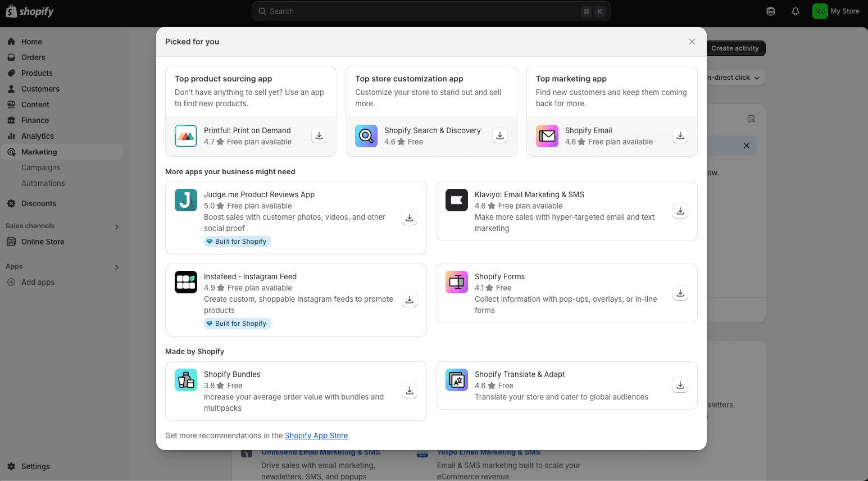
Task: Open Yotpo Email Marketing & SMS link
Action: [489, 453]
